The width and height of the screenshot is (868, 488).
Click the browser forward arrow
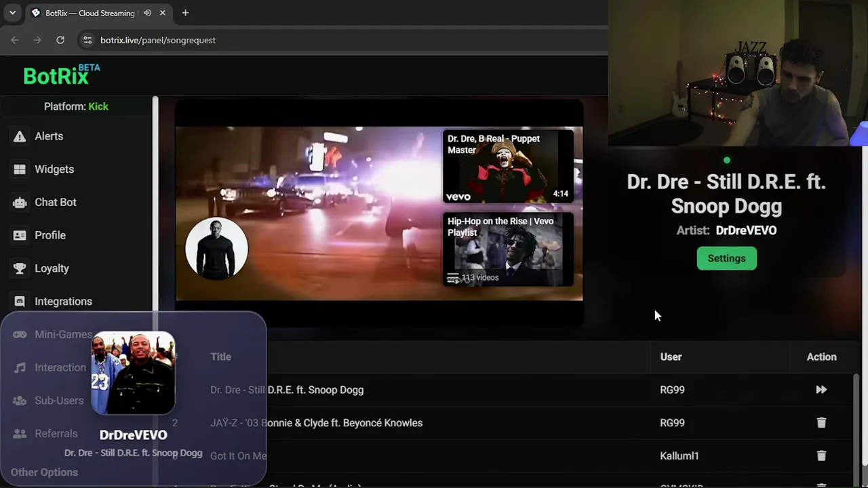tap(37, 40)
